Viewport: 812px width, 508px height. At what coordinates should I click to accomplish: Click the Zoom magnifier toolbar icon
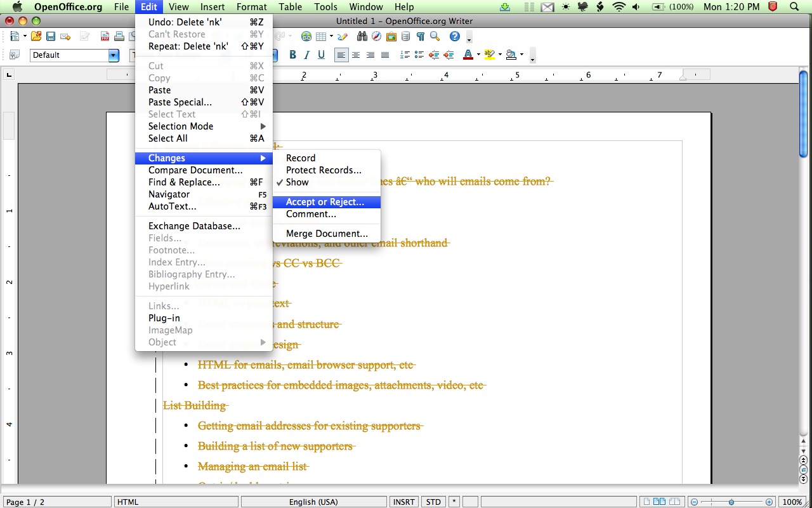click(435, 36)
